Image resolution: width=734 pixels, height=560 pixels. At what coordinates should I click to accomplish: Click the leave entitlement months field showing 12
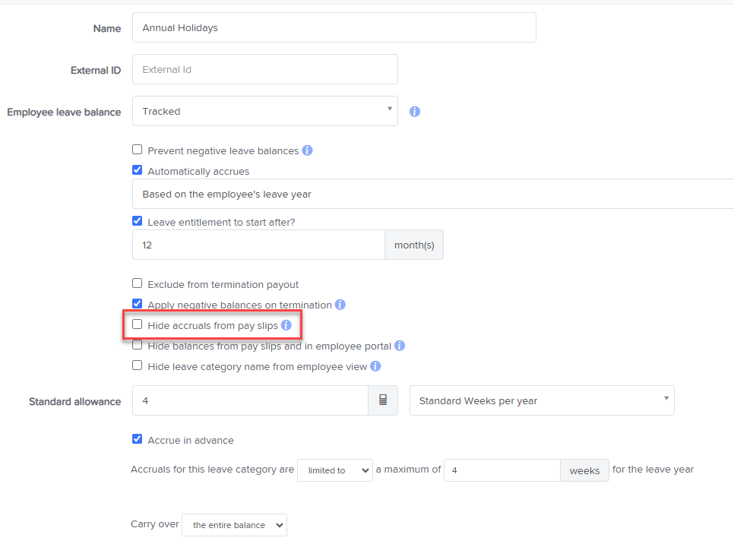pos(258,245)
